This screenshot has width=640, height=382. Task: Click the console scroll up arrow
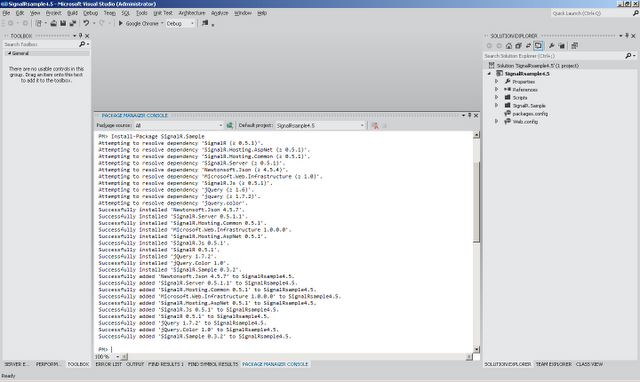click(x=476, y=135)
